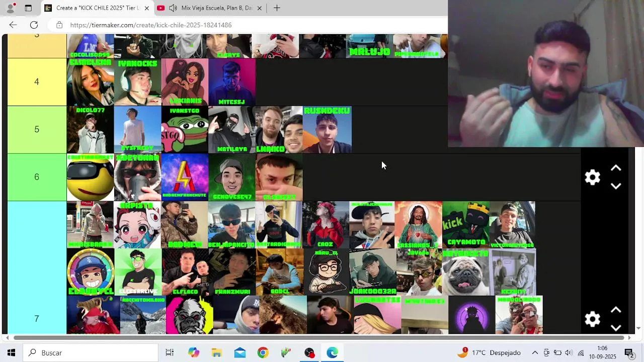Move tier 6 row down with arrow
This screenshot has height=362, width=644.
pyautogui.click(x=616, y=186)
